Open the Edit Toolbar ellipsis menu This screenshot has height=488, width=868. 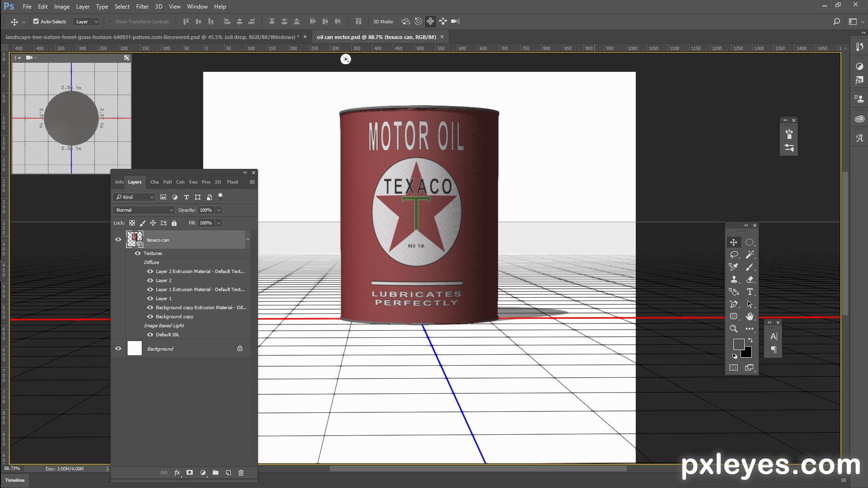pyautogui.click(x=750, y=329)
